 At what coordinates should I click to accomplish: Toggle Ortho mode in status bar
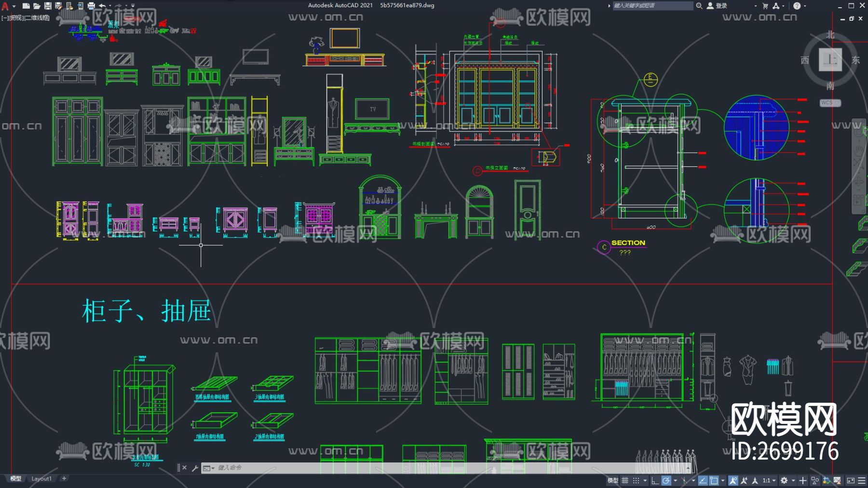[x=654, y=480]
